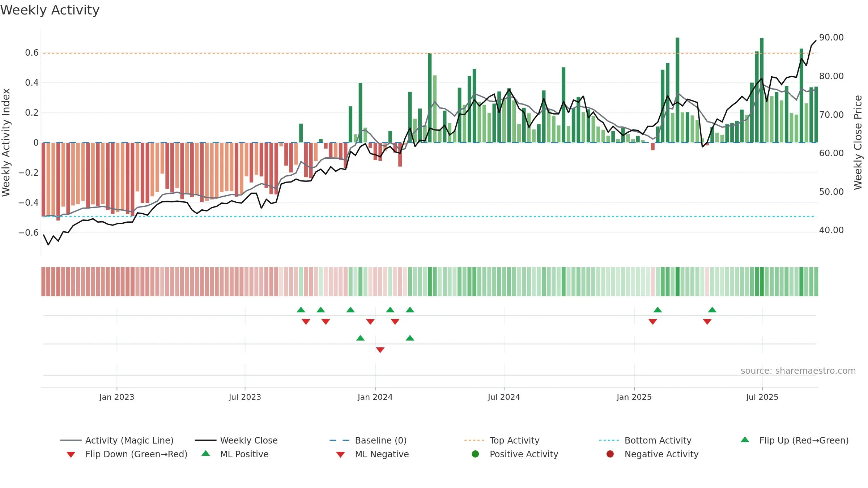Click the 0.6 activity index tick label

31,53
